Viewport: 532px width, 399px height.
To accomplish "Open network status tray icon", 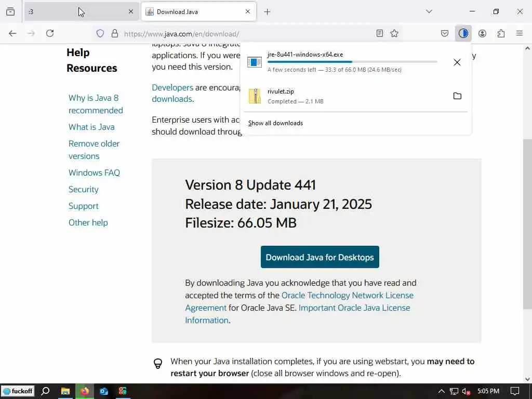I will 454,392.
